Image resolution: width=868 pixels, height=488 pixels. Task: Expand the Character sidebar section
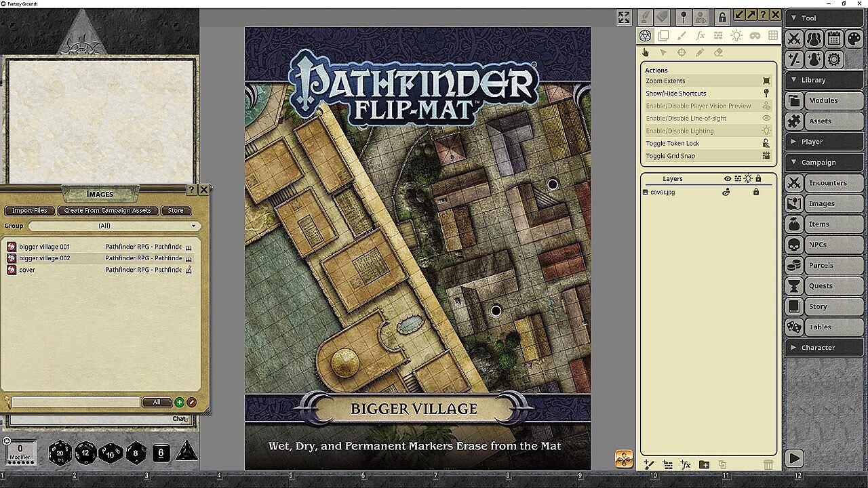(825, 348)
